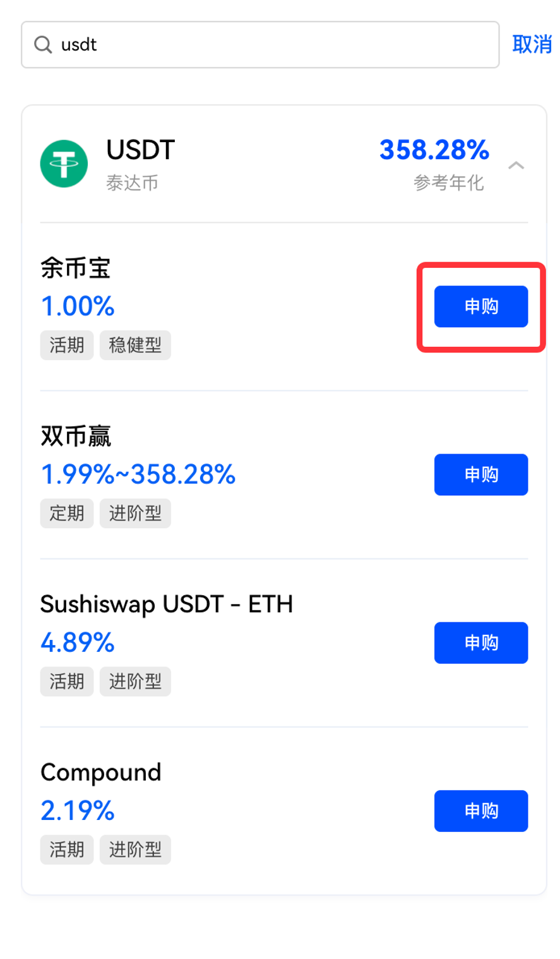The image size is (560, 959).
Task: Click the search magnifier icon
Action: coord(43,45)
